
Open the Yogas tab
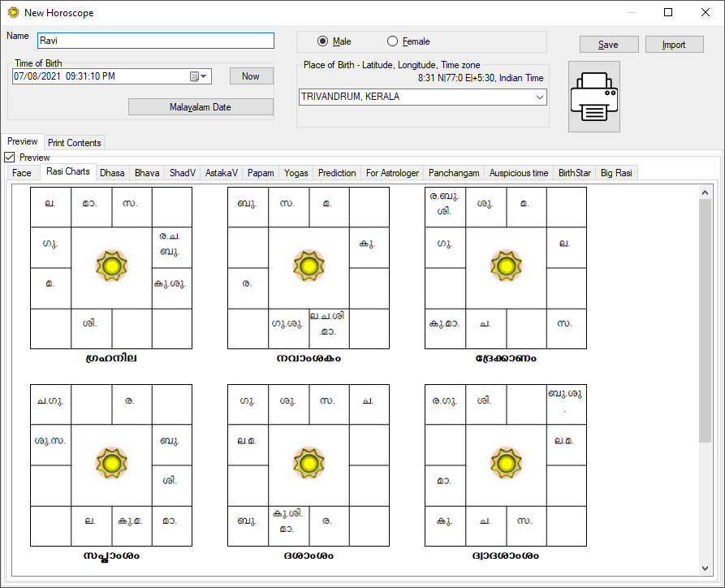coord(296,173)
